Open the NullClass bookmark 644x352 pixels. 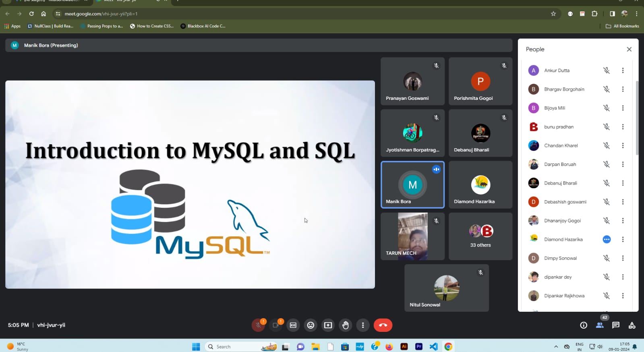[x=50, y=26]
